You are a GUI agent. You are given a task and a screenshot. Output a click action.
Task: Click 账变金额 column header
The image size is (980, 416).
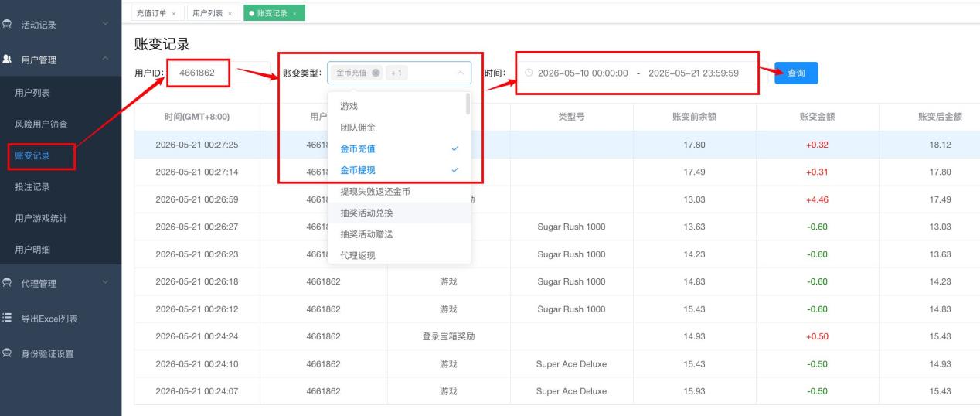[817, 117]
